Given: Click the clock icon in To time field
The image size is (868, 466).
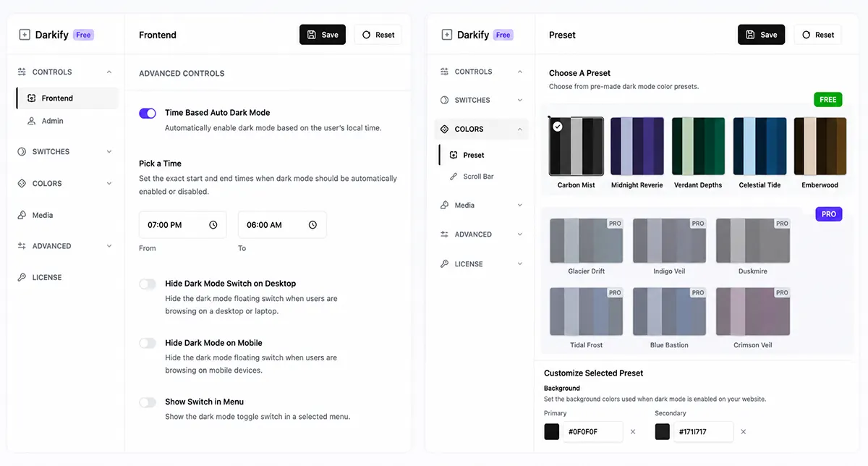Looking at the screenshot, I should point(312,225).
